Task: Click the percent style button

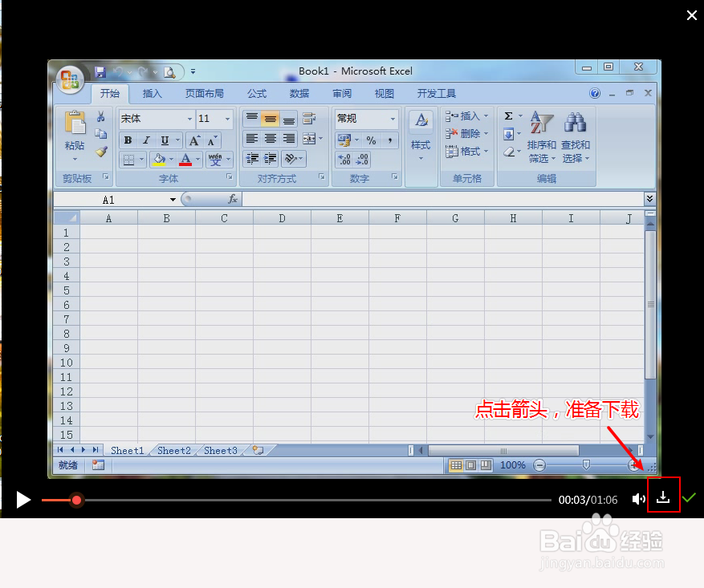Action: pyautogui.click(x=371, y=140)
